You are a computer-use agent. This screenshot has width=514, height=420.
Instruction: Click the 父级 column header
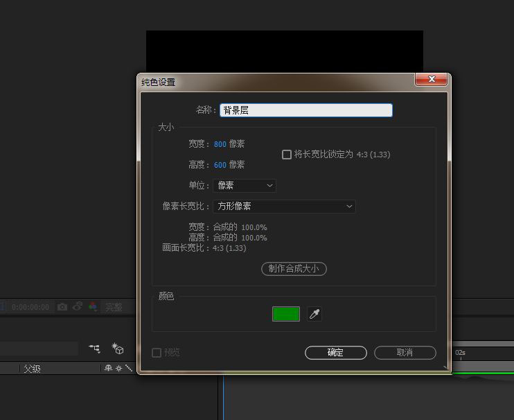[x=32, y=369]
